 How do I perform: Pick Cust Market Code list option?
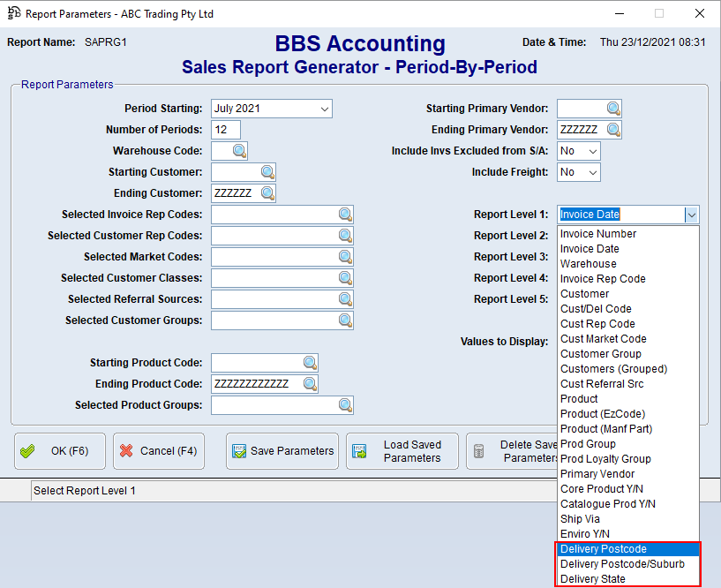(x=603, y=339)
